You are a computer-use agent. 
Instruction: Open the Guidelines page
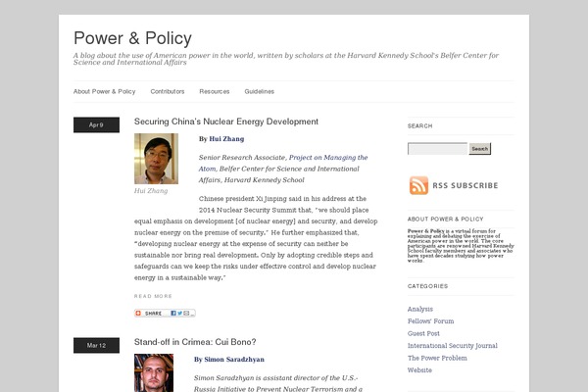259,91
